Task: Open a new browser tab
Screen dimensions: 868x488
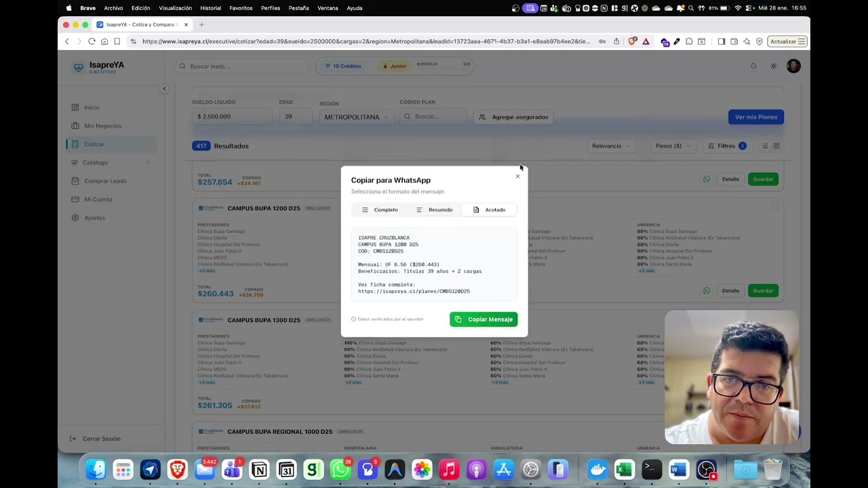Action: coord(201,24)
